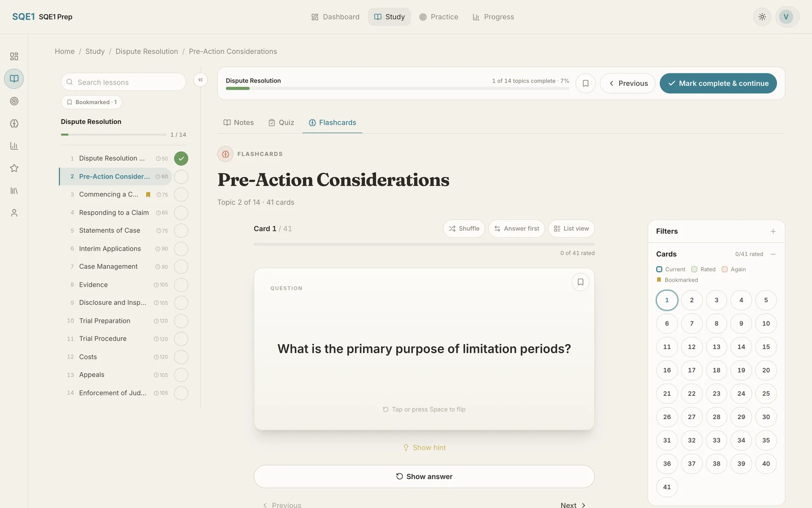812x508 pixels.
Task: Click the bookmark icon on the flashcard
Action: 580,282
